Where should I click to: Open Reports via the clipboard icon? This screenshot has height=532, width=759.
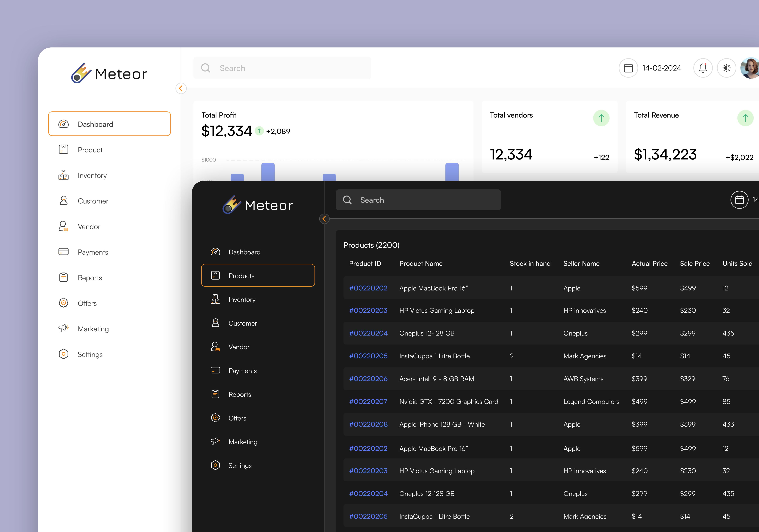click(63, 278)
